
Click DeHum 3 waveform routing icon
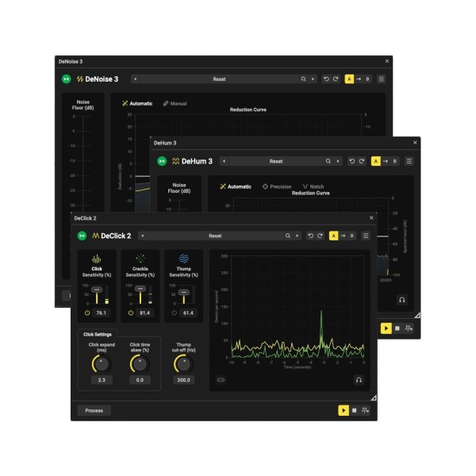click(x=409, y=328)
